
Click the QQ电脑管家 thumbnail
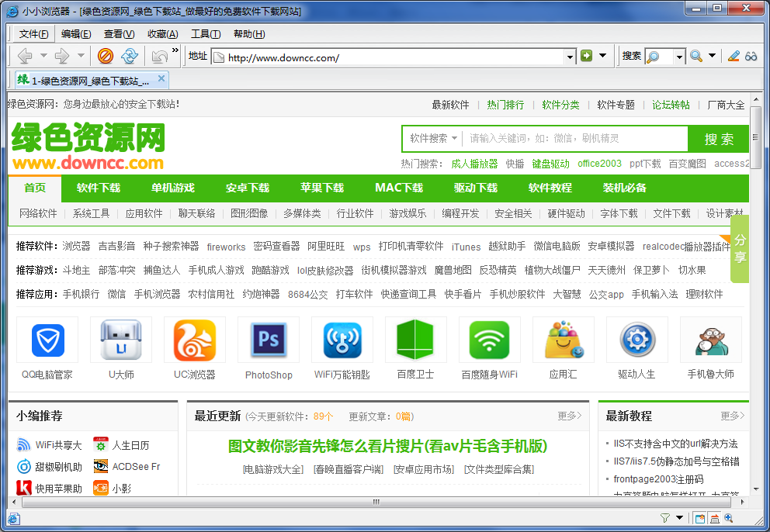point(47,340)
